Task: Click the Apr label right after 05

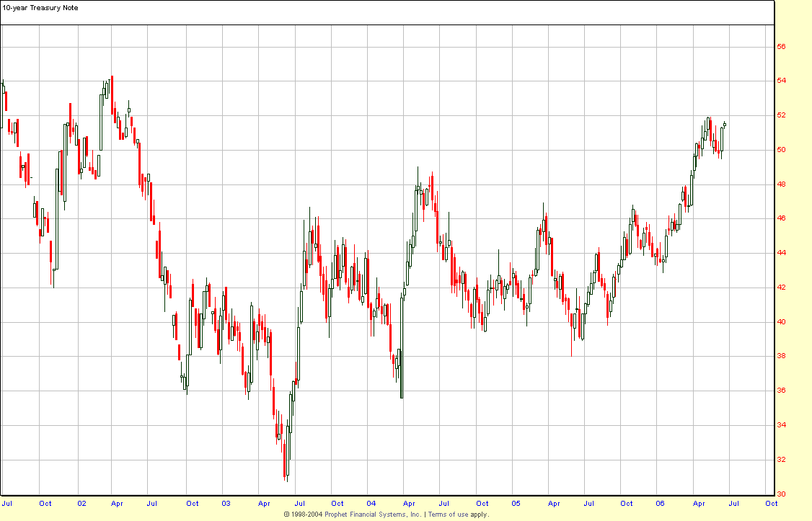Action: (x=554, y=504)
